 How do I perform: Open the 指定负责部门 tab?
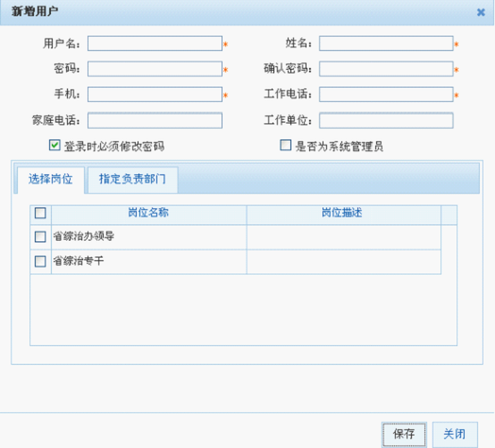coord(132,180)
